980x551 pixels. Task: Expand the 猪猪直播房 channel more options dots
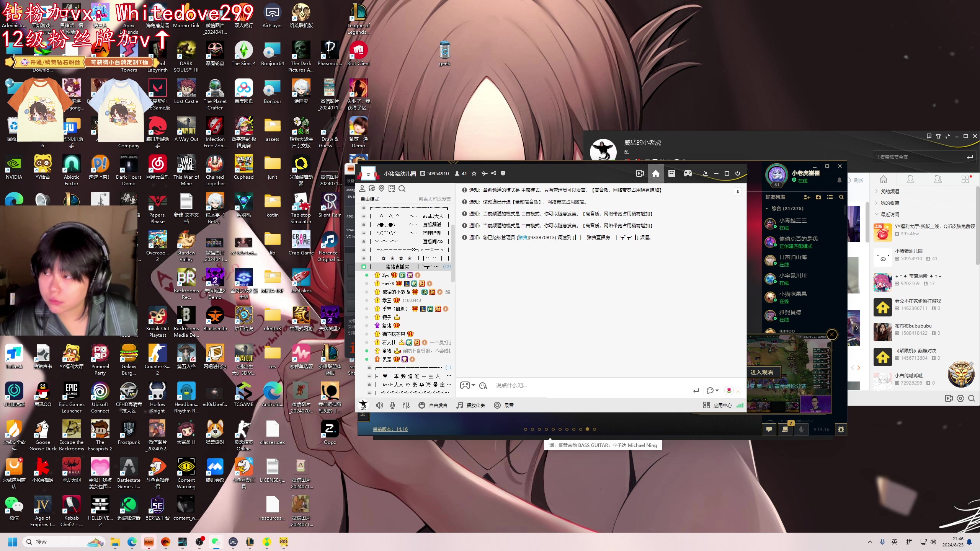click(x=436, y=266)
